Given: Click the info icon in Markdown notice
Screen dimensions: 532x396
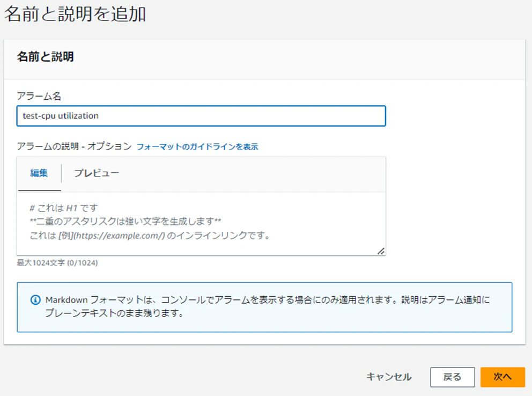Looking at the screenshot, I should [x=35, y=300].
